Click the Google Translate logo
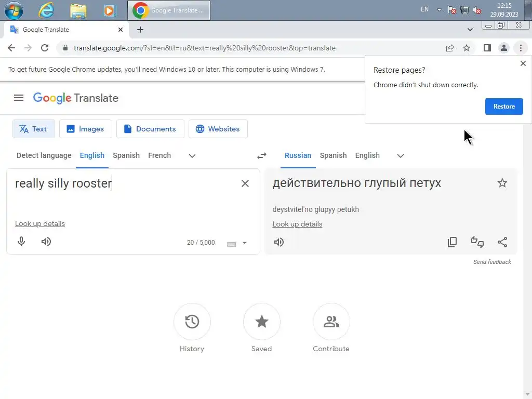Image resolution: width=532 pixels, height=399 pixels. [76, 98]
